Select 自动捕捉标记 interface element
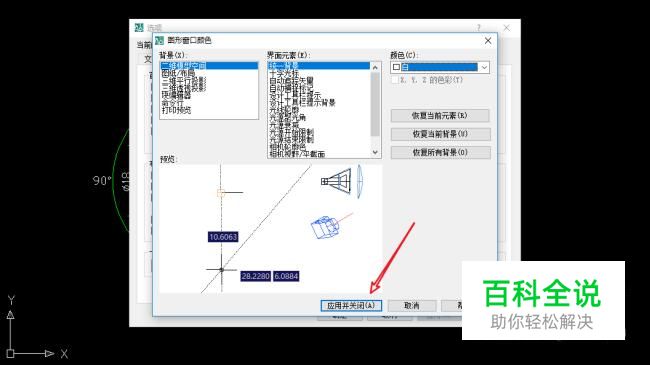This screenshot has width=650, height=365. [291, 88]
